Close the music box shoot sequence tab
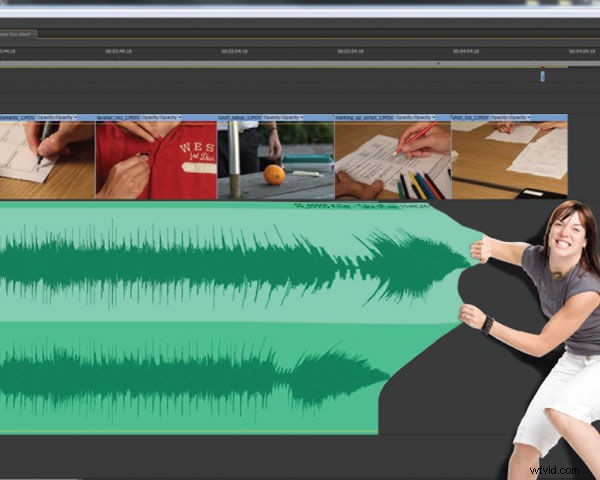Screen dimensions: 600x480 tap(34, 33)
